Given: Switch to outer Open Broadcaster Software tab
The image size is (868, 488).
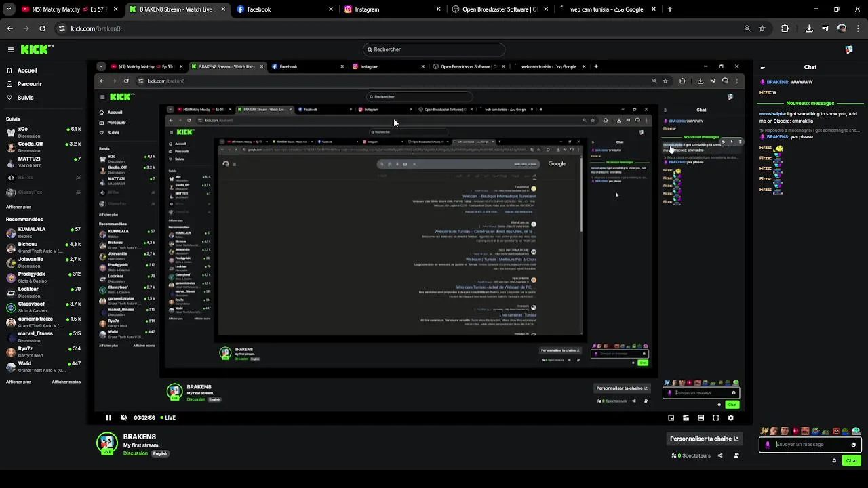Looking at the screenshot, I should click(x=498, y=9).
